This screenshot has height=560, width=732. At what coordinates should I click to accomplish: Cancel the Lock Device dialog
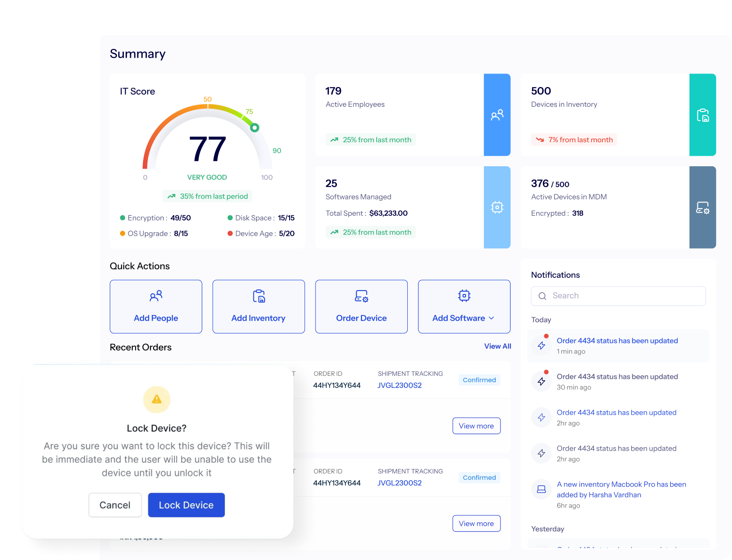coord(115,505)
